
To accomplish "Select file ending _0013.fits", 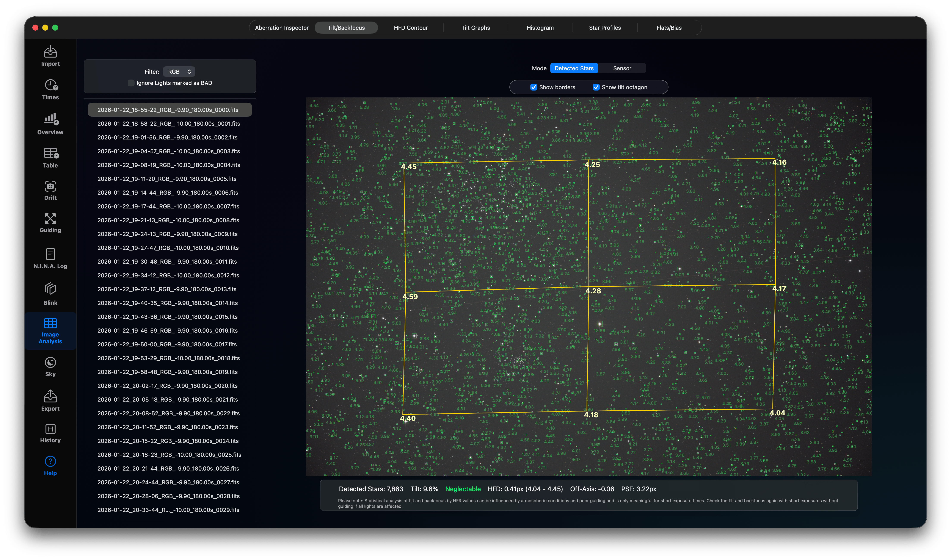I will click(170, 289).
